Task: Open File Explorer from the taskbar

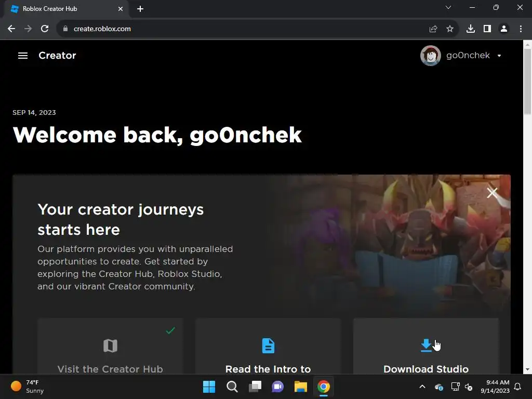Action: pos(301,387)
